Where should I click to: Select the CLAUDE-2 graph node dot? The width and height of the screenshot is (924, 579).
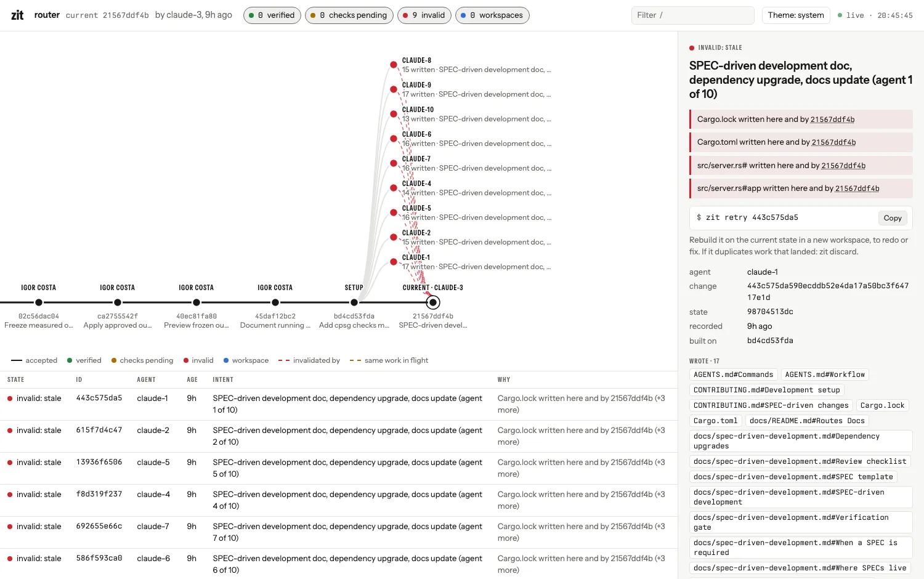pyautogui.click(x=394, y=237)
